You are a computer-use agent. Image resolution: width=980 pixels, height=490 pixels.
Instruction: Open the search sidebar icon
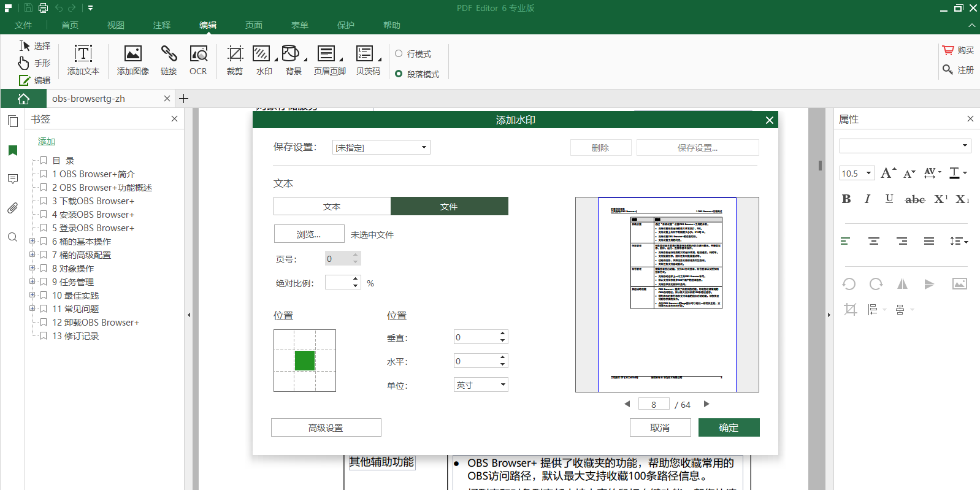click(x=13, y=237)
